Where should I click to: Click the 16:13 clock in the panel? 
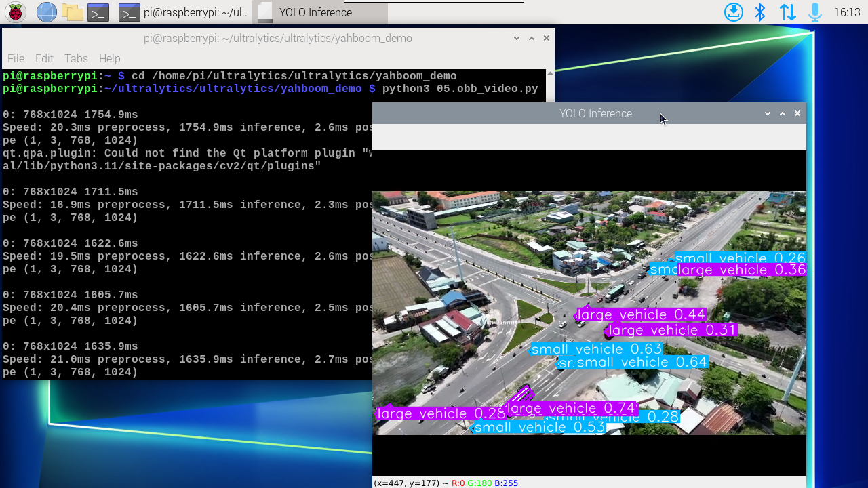847,12
